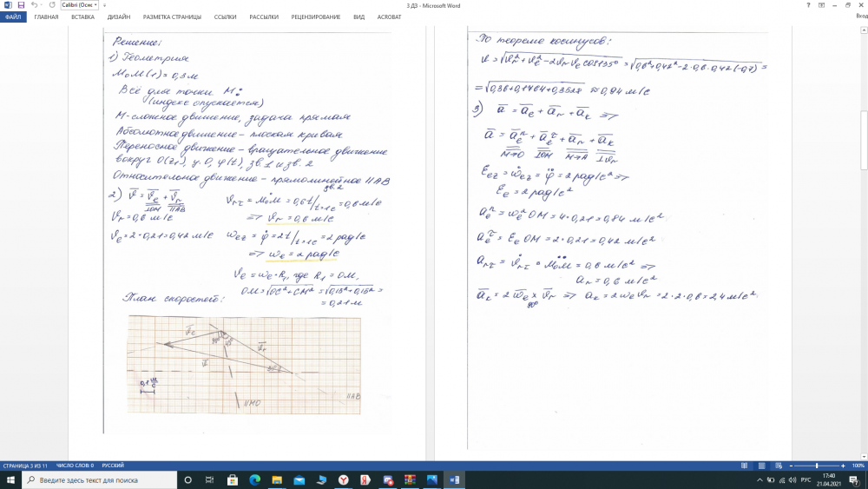Open the Yandex Я icon on taskbar

[365, 480]
